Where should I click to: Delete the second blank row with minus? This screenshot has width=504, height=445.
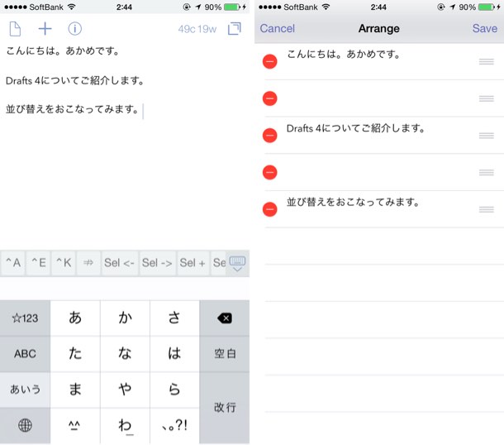point(269,173)
